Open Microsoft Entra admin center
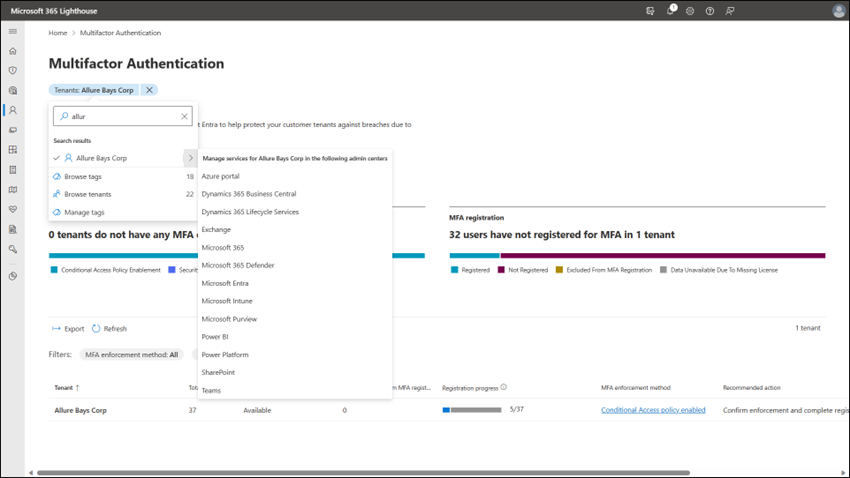Viewport: 850px width, 478px height. pos(225,283)
